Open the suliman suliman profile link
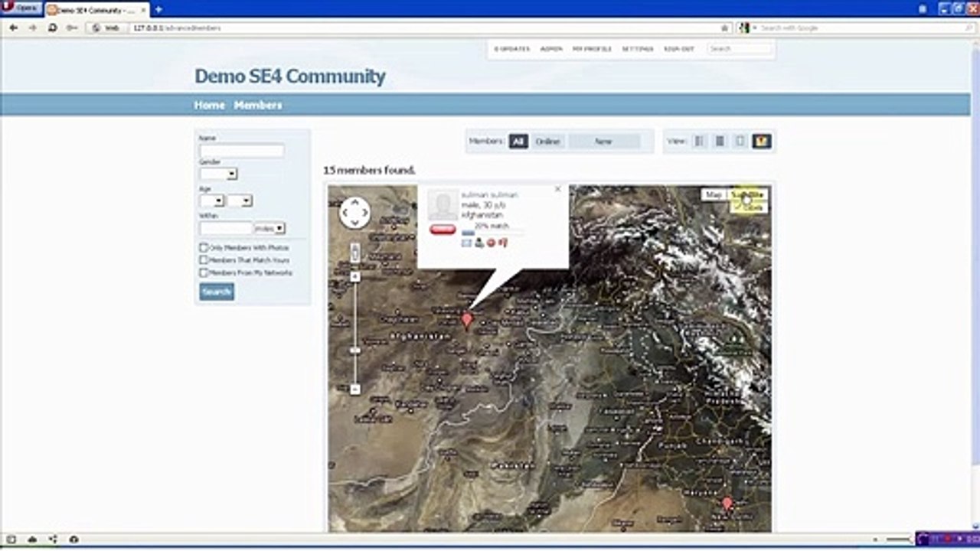 click(489, 195)
